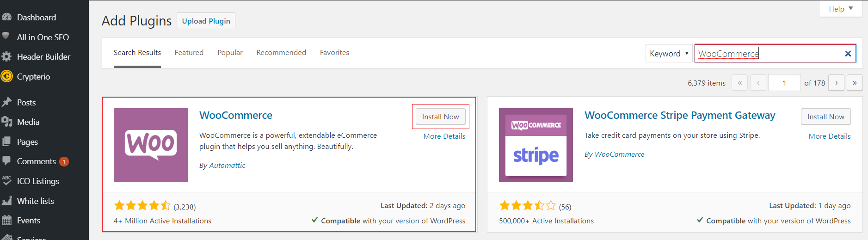Click the 'of 178' total pages text

click(815, 83)
